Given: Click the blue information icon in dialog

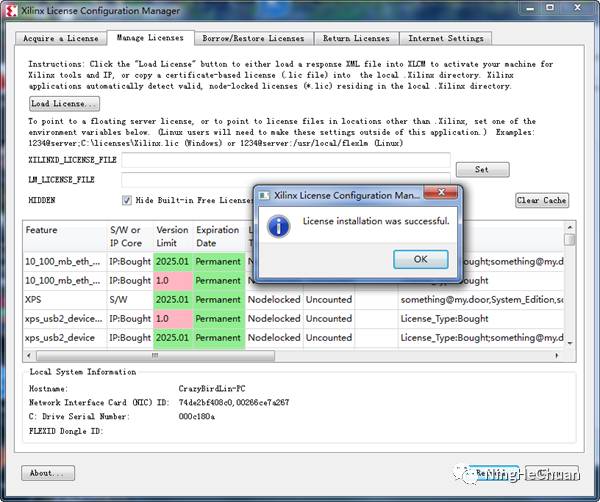Looking at the screenshot, I should coord(280,225).
